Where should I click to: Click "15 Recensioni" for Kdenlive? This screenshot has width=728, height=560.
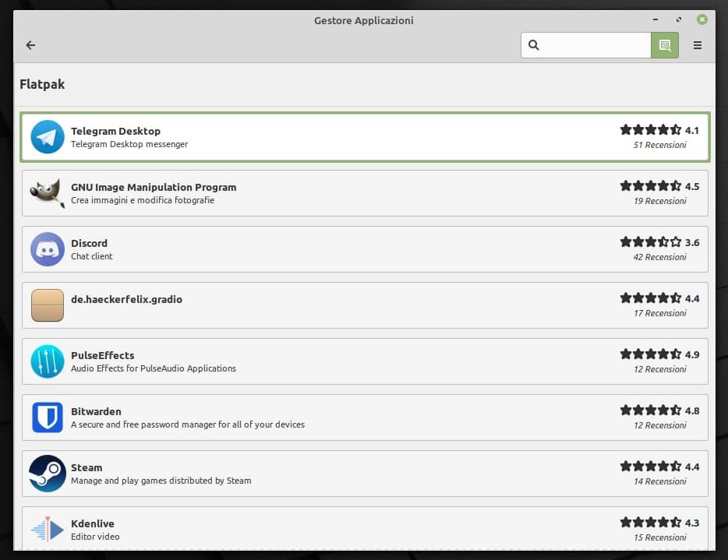(659, 537)
